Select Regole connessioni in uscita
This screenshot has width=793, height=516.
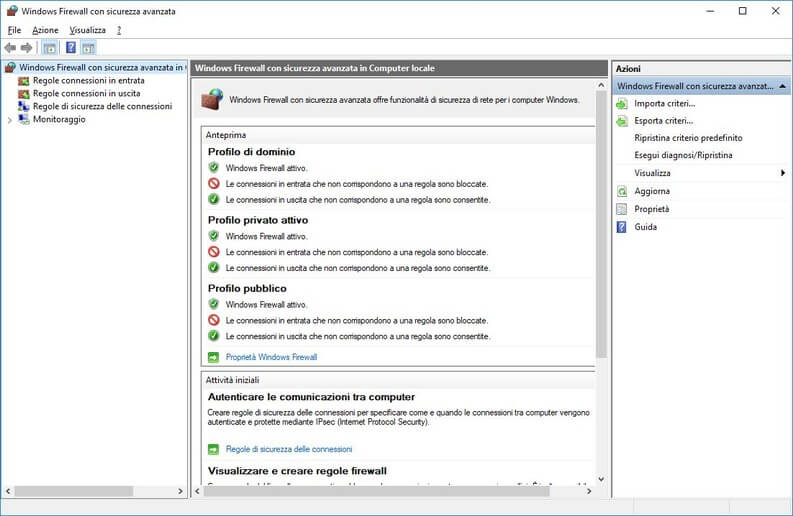pyautogui.click(x=86, y=94)
